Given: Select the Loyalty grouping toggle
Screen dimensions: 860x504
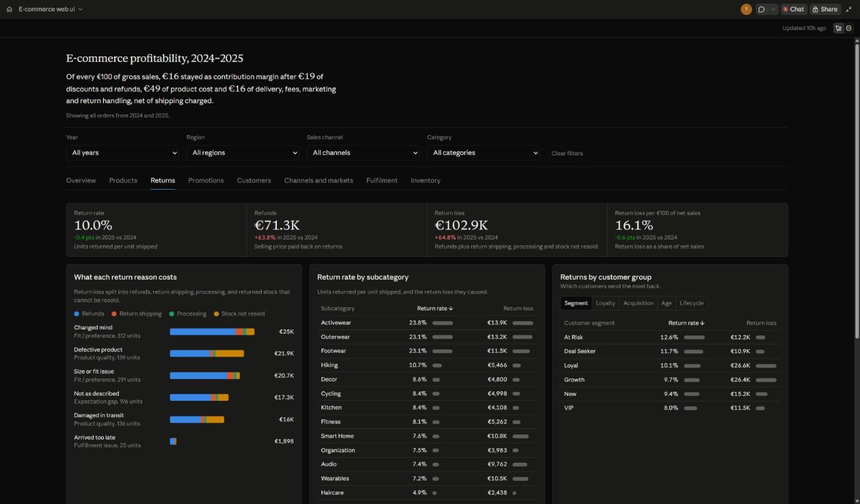Looking at the screenshot, I should pyautogui.click(x=605, y=303).
